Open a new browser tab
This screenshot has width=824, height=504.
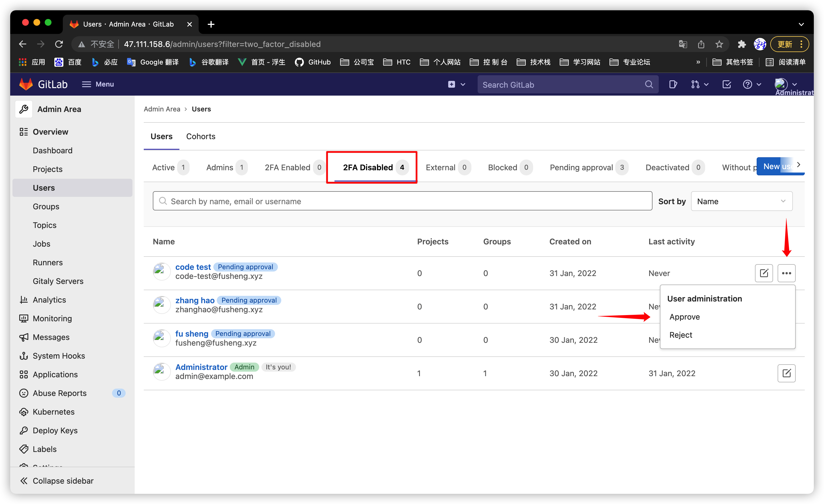click(x=211, y=24)
